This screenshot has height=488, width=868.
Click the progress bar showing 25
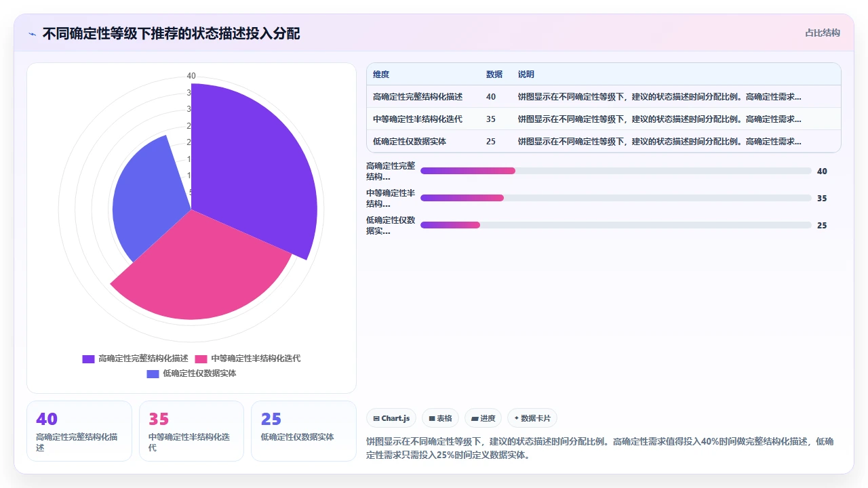pos(616,225)
